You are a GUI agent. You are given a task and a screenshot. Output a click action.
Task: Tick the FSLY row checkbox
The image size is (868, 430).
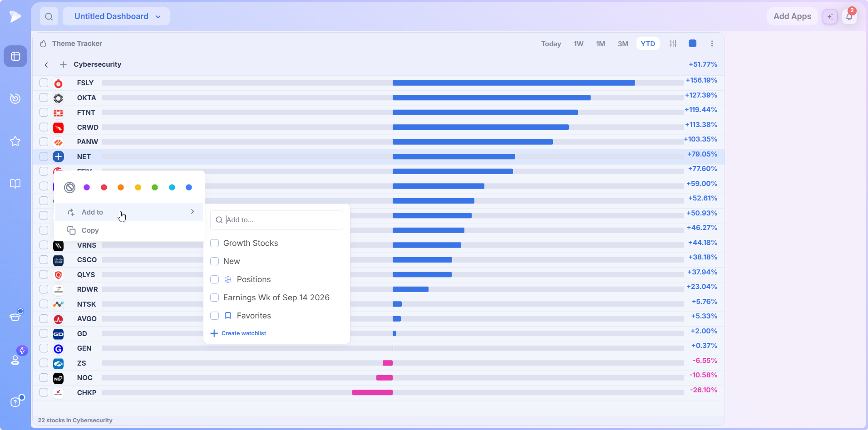coord(44,83)
